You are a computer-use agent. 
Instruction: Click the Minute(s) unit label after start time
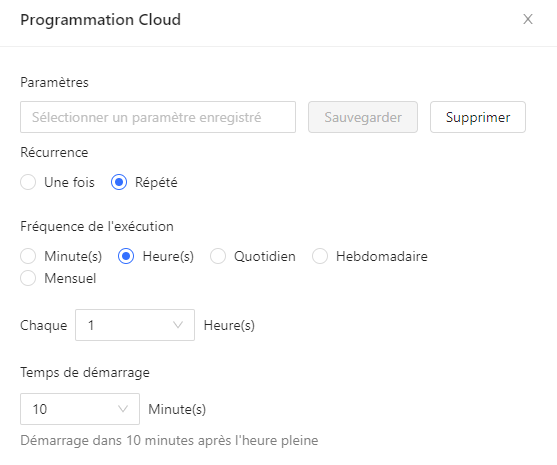coord(177,409)
